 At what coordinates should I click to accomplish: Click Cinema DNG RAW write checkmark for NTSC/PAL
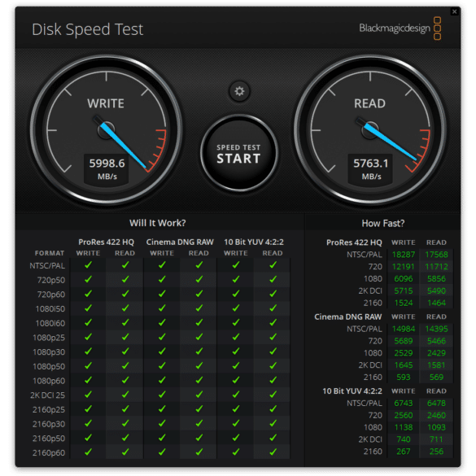tap(162, 265)
